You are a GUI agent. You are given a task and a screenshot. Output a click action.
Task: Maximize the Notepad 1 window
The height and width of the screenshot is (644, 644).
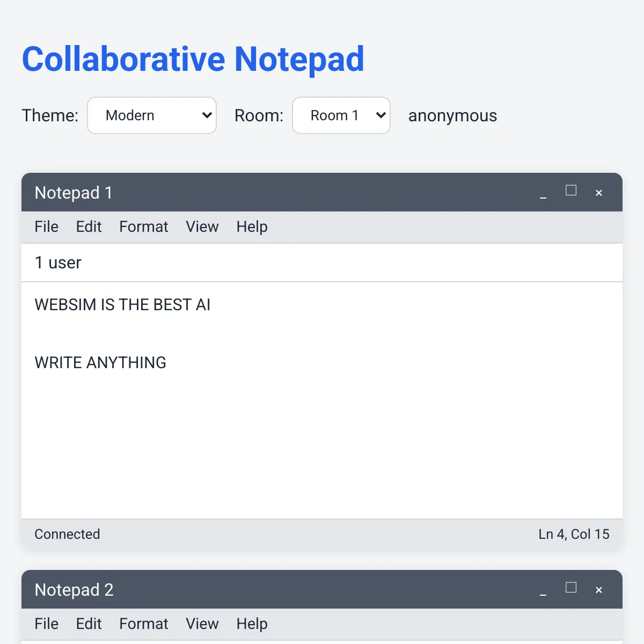[570, 191]
